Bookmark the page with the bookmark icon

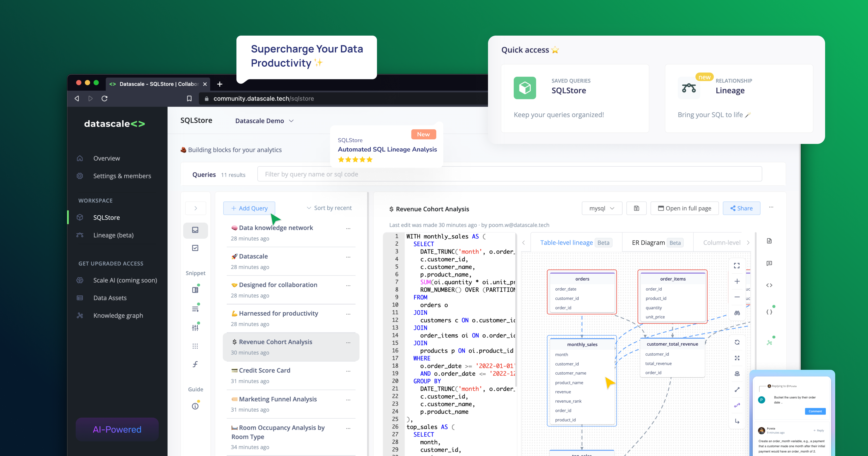pyautogui.click(x=189, y=98)
